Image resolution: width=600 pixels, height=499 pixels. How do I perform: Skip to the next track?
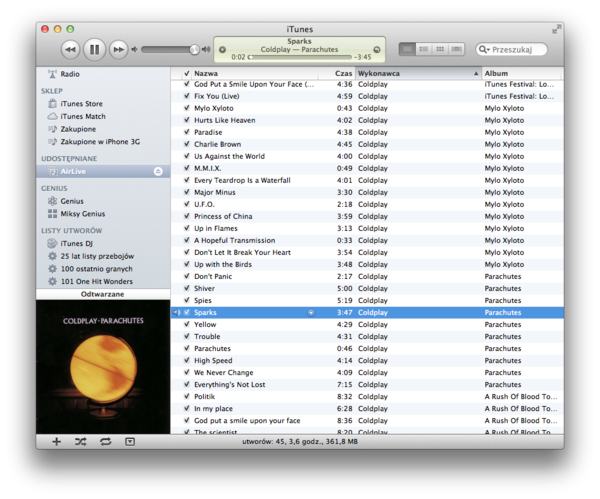pyautogui.click(x=118, y=49)
